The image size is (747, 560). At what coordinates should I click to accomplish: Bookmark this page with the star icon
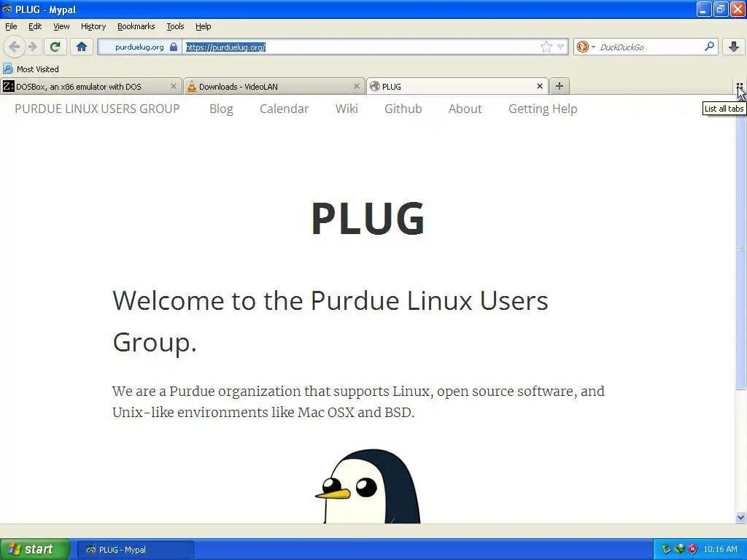(x=546, y=47)
